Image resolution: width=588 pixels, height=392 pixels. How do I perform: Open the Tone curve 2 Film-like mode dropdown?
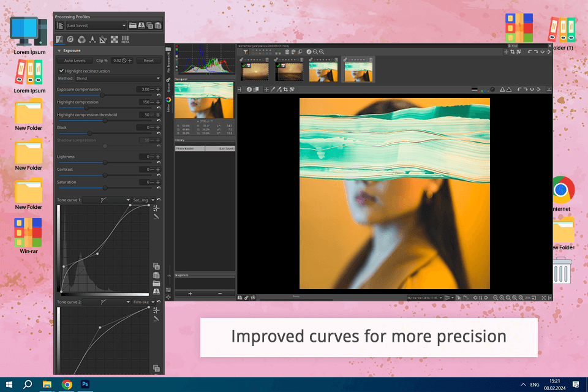pos(143,302)
